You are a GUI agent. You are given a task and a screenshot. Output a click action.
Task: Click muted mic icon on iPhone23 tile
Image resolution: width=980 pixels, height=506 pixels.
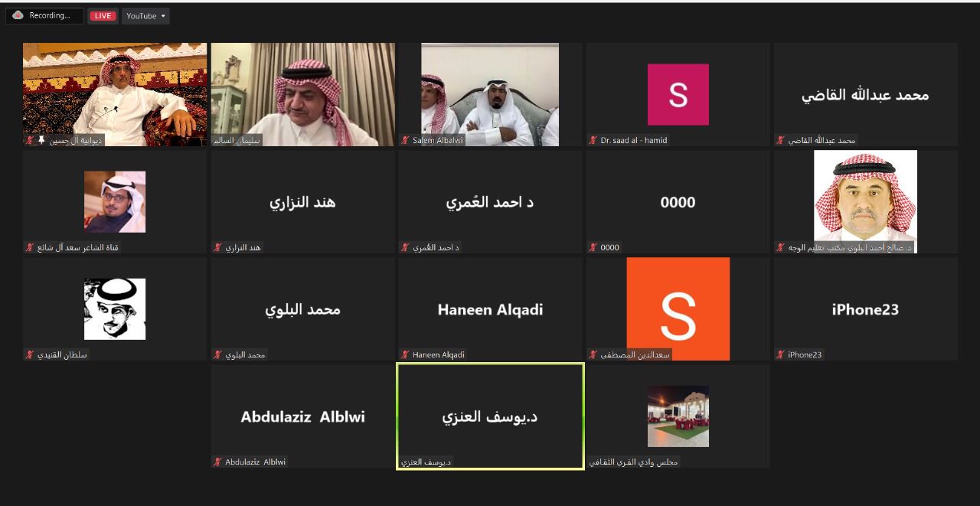click(780, 354)
